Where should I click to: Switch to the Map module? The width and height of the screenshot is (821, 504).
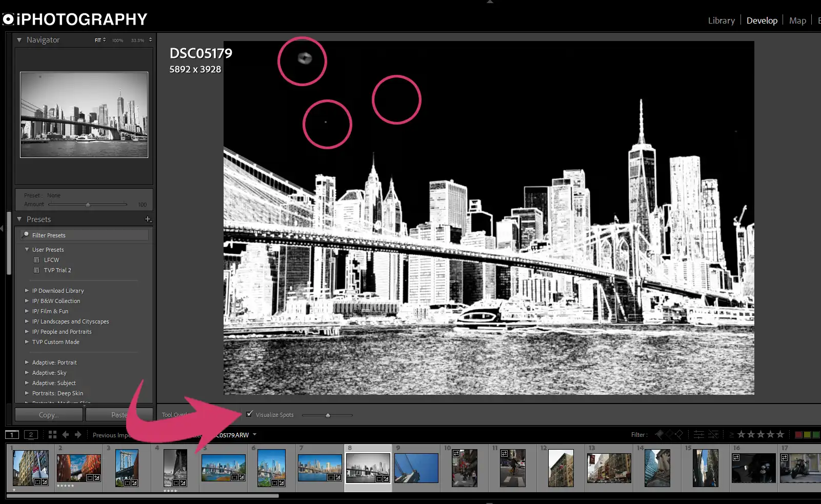(797, 21)
